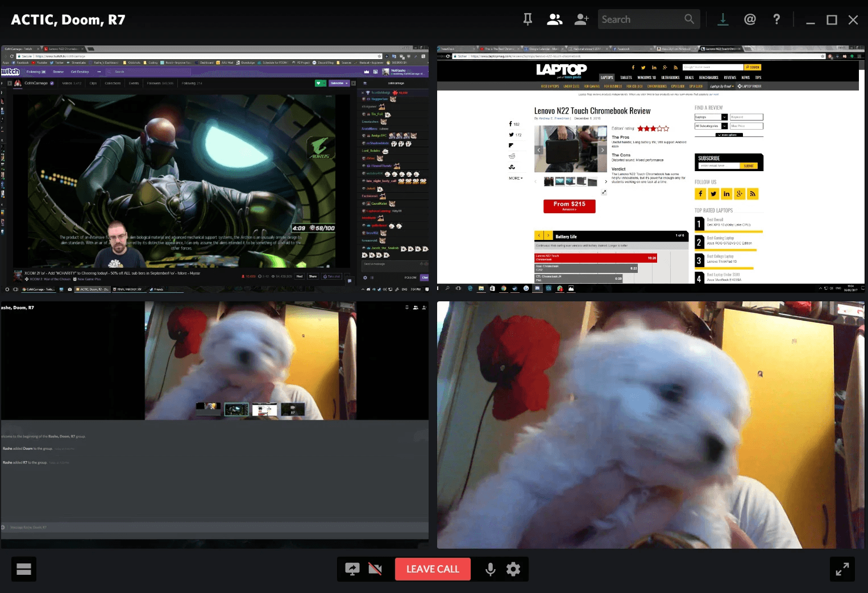Open Twitch chat settings gear
Image resolution: width=868 pixels, height=593 pixels.
365,277
